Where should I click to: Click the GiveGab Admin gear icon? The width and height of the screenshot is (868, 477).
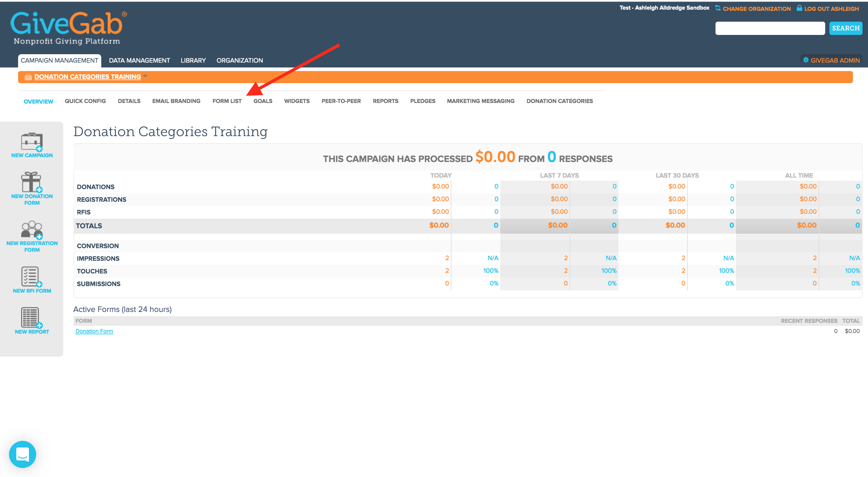[x=806, y=60]
